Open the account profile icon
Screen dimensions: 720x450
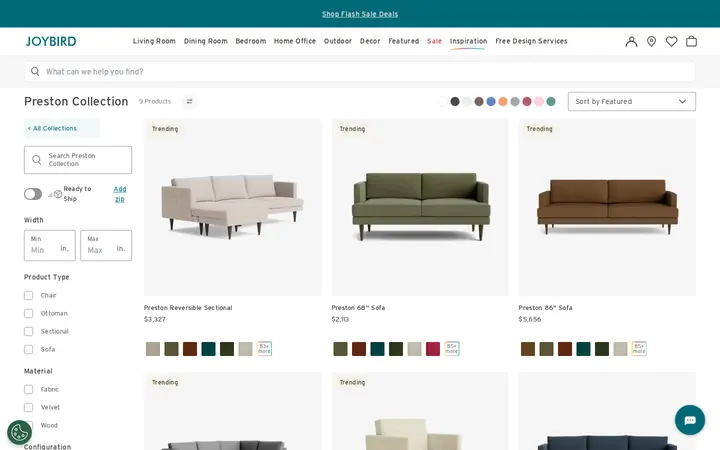coord(631,41)
